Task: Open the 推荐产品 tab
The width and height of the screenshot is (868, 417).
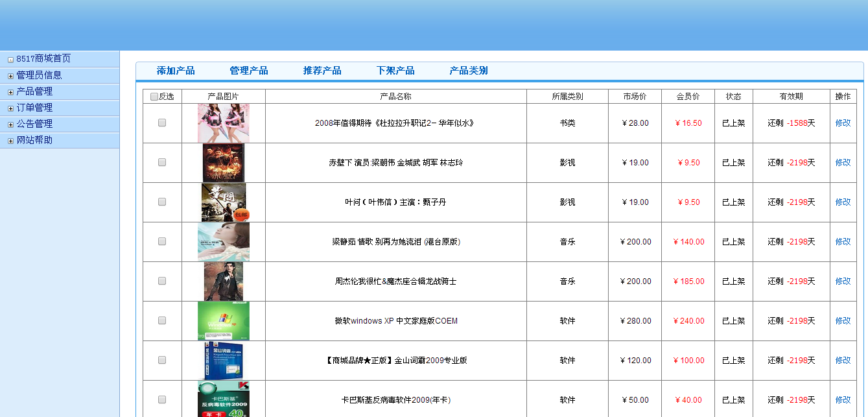Action: [x=322, y=71]
